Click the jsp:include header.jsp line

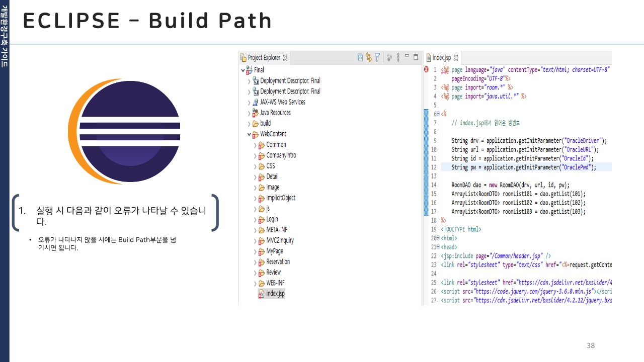tap(496, 256)
